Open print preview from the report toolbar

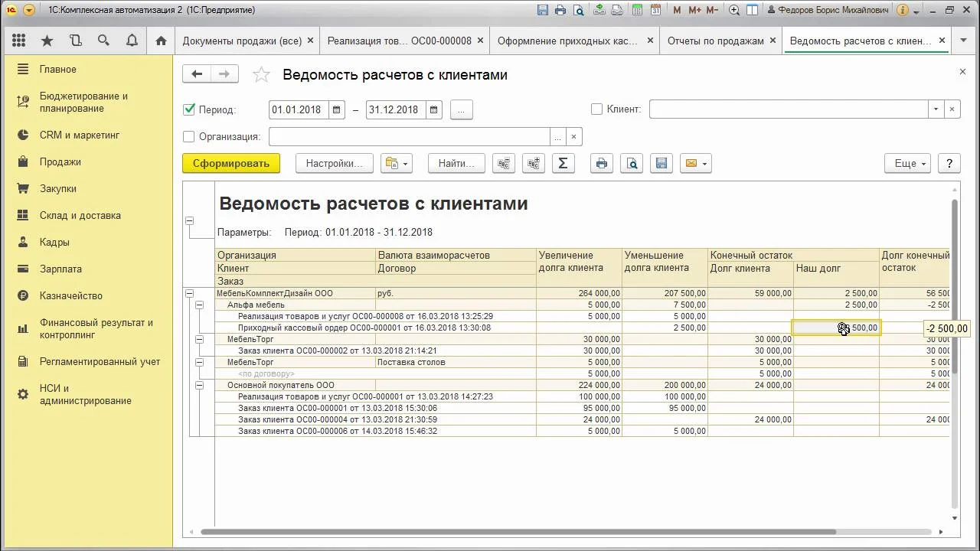click(632, 163)
